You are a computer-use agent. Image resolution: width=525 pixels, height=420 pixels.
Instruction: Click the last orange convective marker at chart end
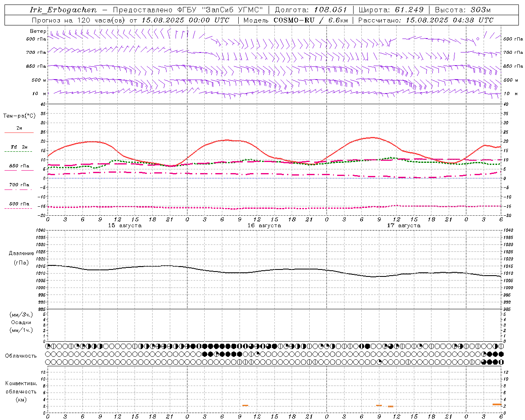click(x=497, y=404)
